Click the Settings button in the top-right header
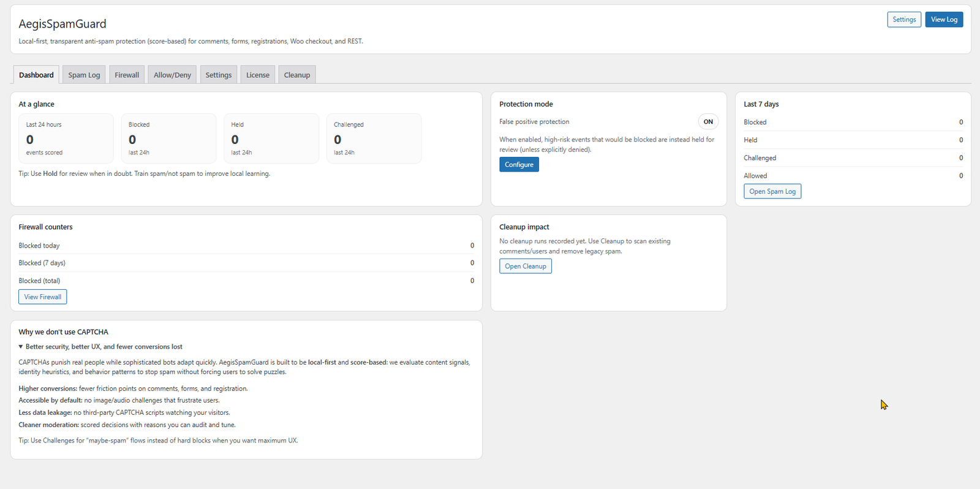 tap(903, 20)
